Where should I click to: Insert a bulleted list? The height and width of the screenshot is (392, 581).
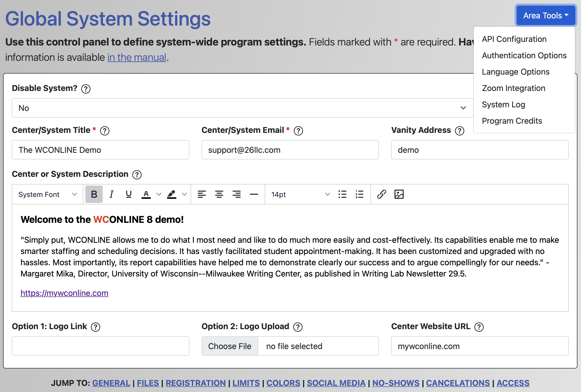[x=342, y=194]
